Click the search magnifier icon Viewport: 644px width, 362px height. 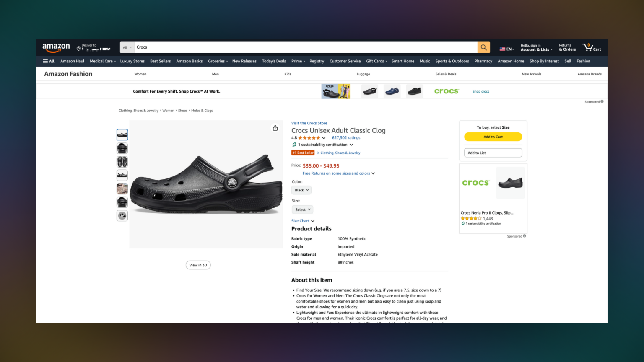[x=483, y=47]
